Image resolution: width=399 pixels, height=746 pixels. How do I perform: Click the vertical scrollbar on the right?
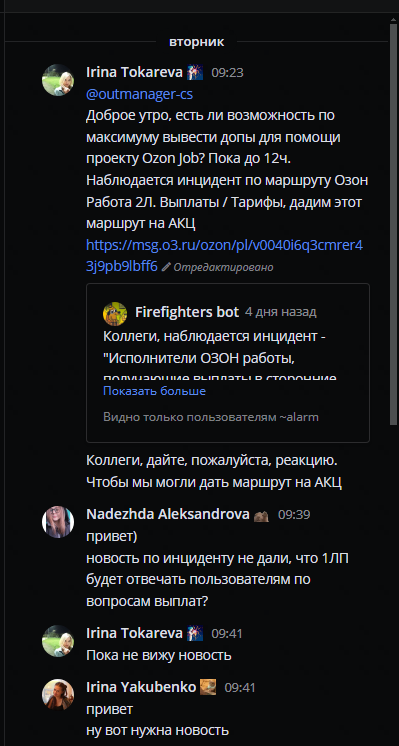[x=393, y=224]
